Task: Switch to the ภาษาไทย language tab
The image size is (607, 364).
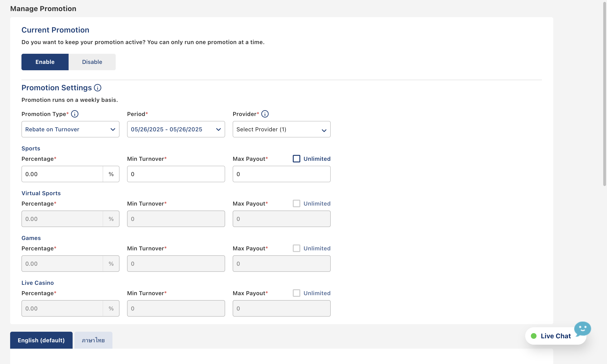Action: tap(93, 340)
